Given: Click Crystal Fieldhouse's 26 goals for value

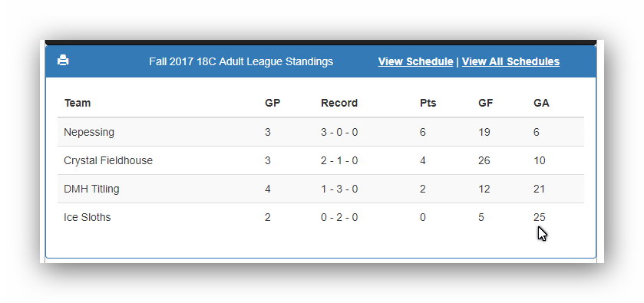Looking at the screenshot, I should (x=484, y=160).
